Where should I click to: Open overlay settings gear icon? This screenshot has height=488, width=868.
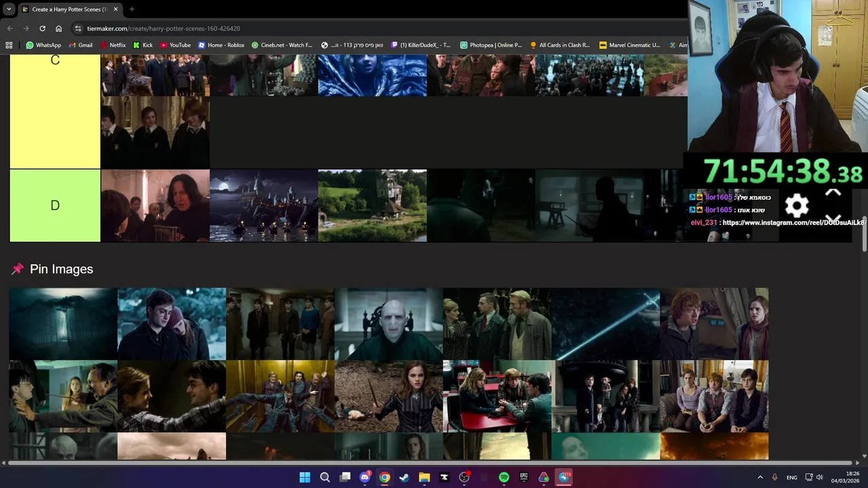coord(797,205)
